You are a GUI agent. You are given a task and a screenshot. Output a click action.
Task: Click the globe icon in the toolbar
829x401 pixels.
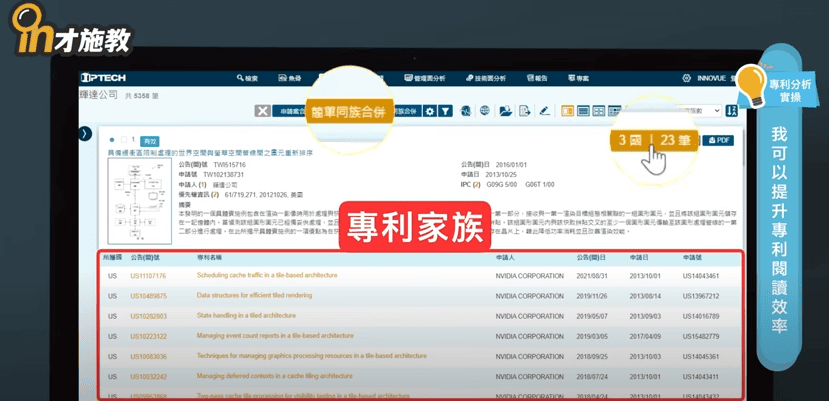[x=484, y=111]
